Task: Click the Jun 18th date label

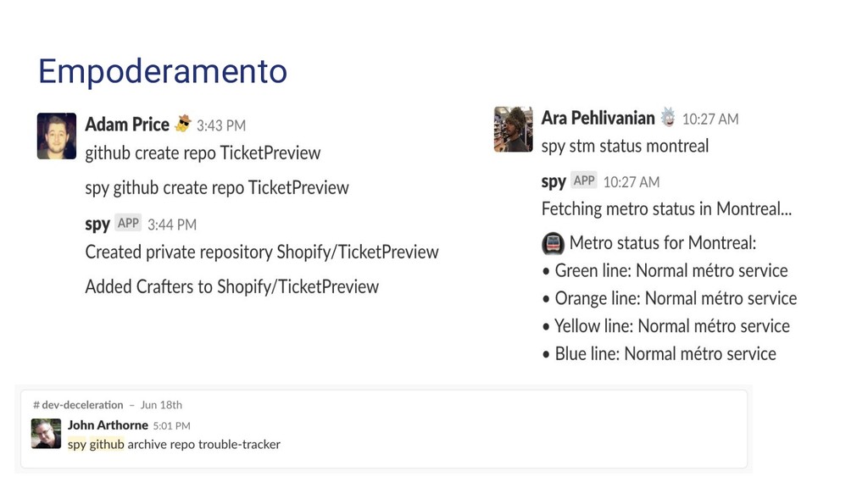Action: tap(161, 405)
